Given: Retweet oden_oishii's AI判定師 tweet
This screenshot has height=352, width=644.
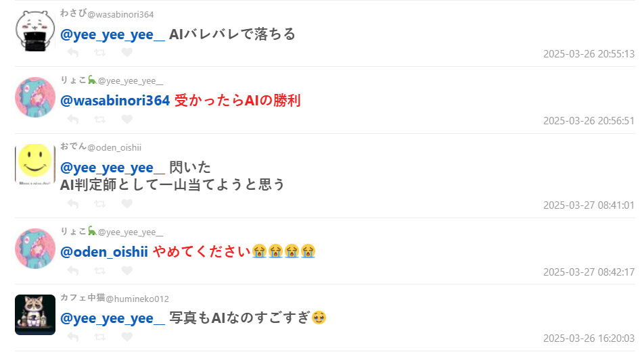Looking at the screenshot, I should click(x=100, y=204).
